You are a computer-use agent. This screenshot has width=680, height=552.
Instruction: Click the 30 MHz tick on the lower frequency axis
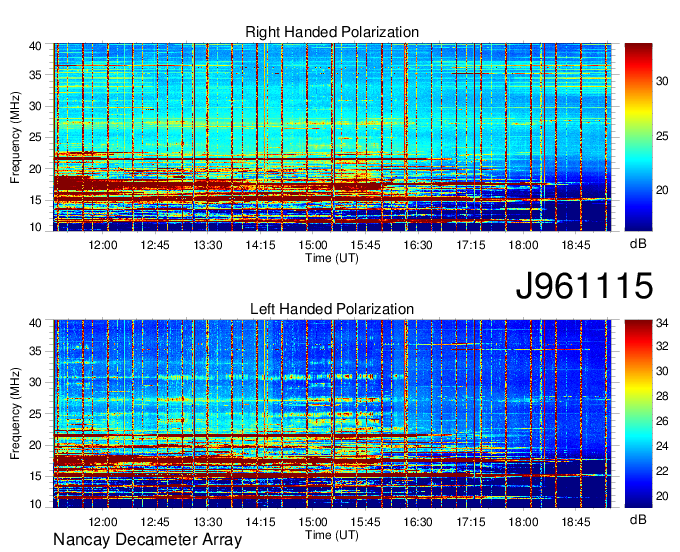[35, 382]
